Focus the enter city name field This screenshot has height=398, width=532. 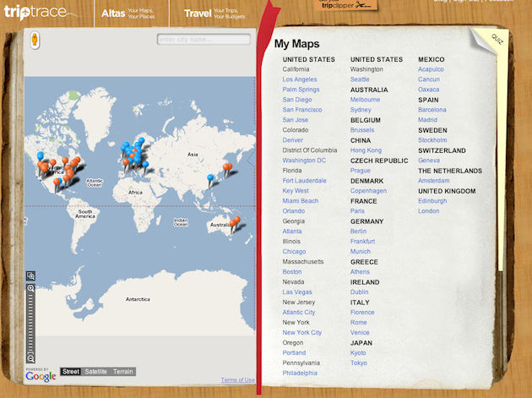pos(204,40)
